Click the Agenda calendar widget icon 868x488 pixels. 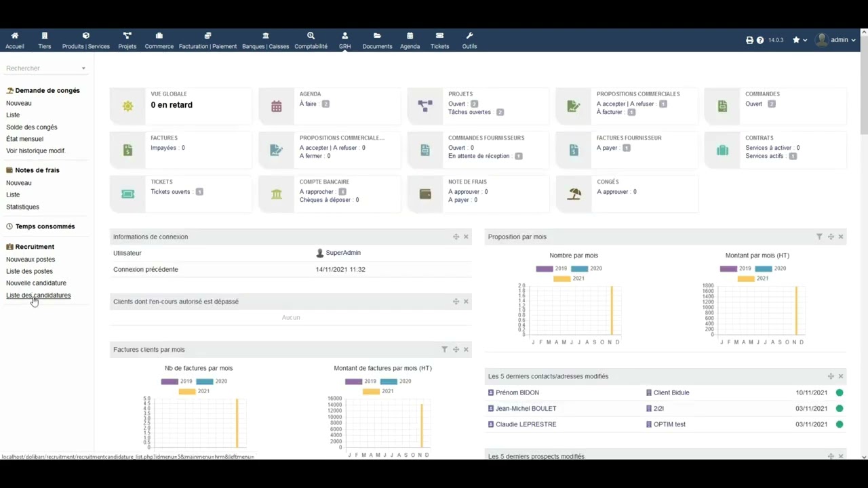276,106
